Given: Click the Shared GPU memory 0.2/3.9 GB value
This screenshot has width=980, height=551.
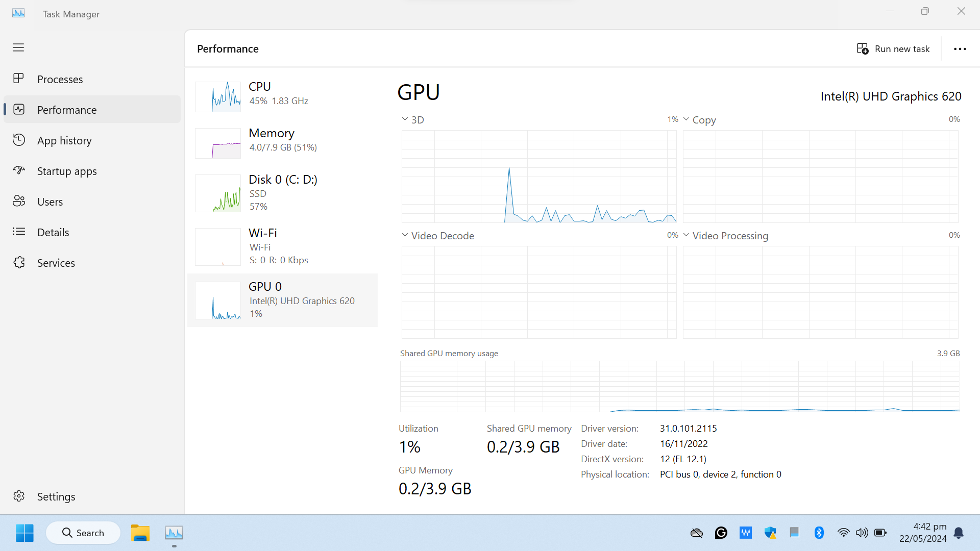Looking at the screenshot, I should 523,447.
